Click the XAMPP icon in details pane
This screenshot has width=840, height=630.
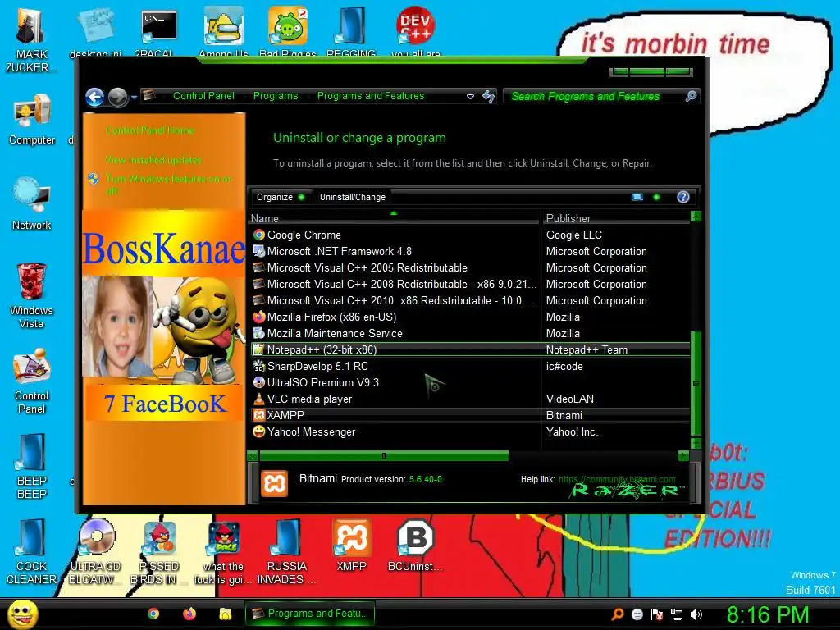click(274, 483)
